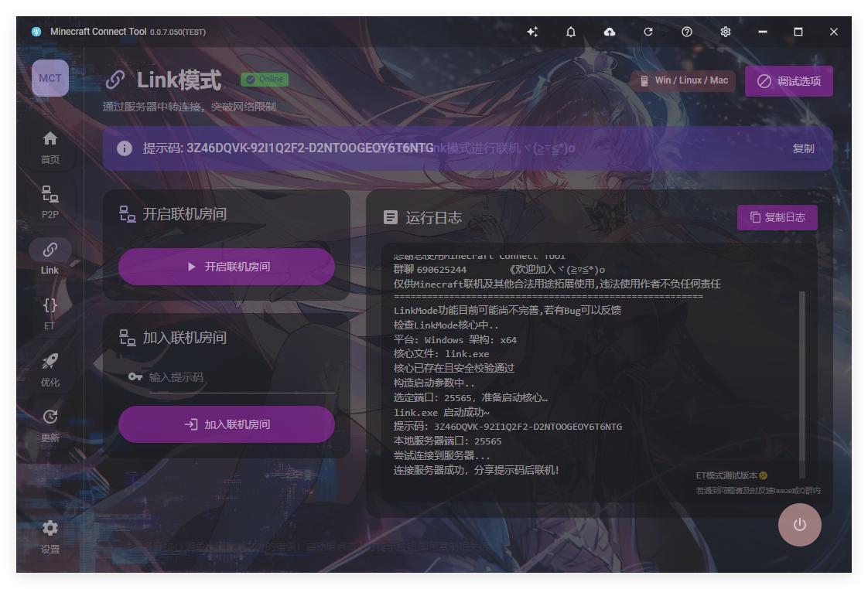Screen dimensions: 868x589
Task: Click the 输入提示码 input field
Action: [241, 377]
